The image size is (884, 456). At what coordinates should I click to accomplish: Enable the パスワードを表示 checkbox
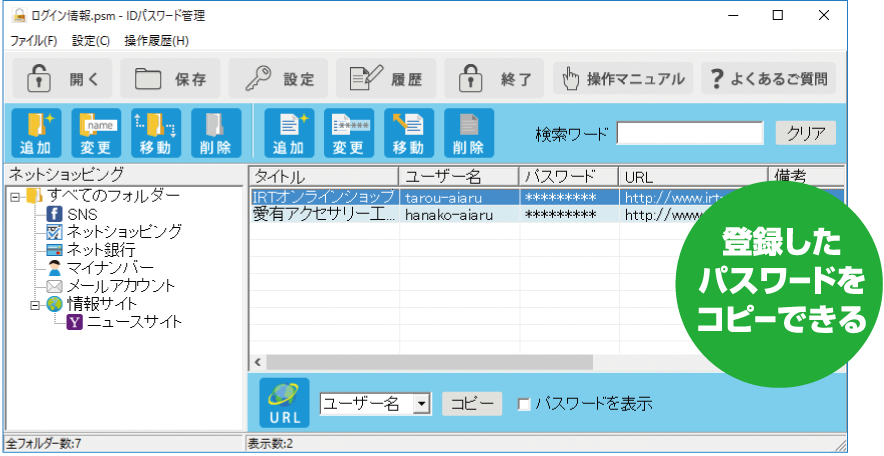click(x=524, y=404)
